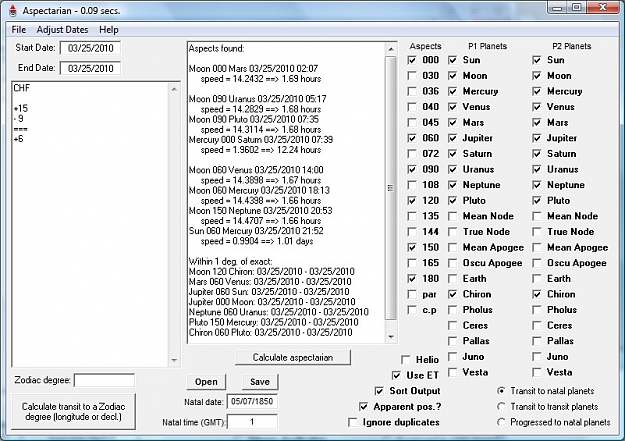Click the up arrow of notes panel scrollbar
Screen dimensions: 625x441
pyautogui.click(x=174, y=89)
